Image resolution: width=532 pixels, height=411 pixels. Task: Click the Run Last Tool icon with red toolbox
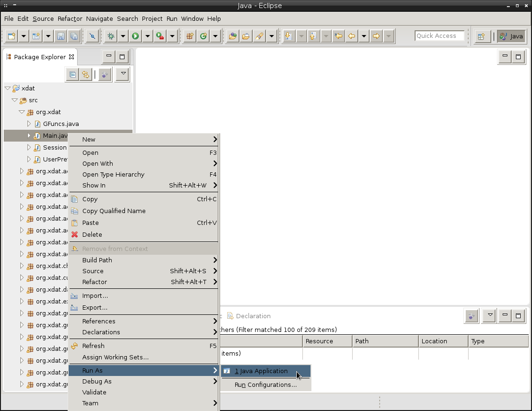(x=160, y=36)
